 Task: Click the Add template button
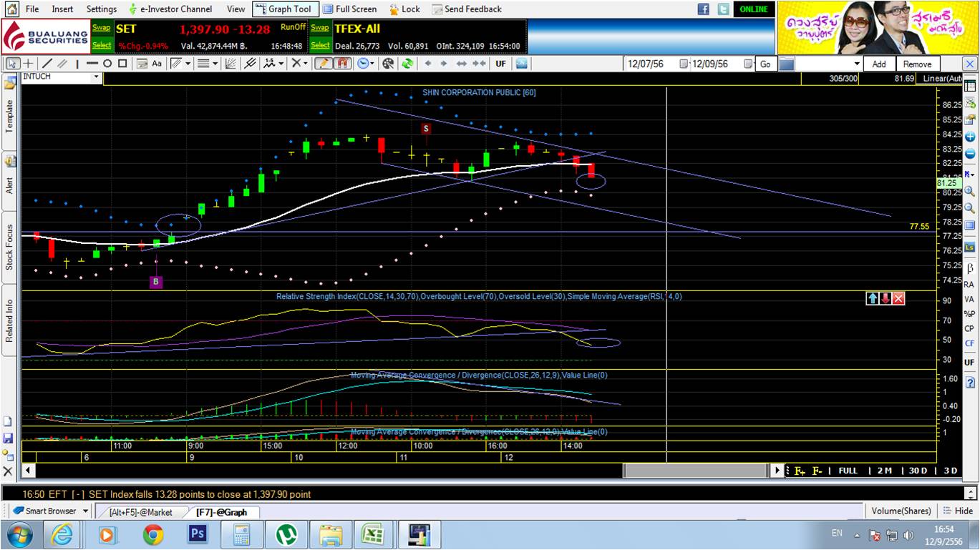[x=878, y=64]
